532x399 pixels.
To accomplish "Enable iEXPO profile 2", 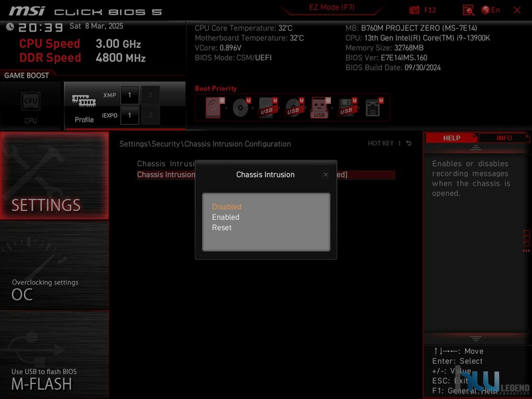I will 150,115.
